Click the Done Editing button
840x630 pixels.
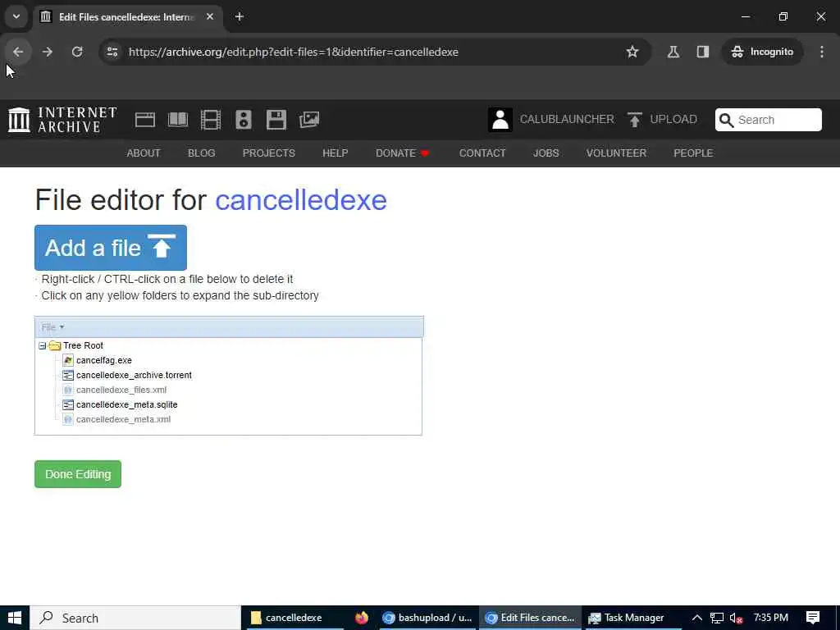tap(78, 474)
